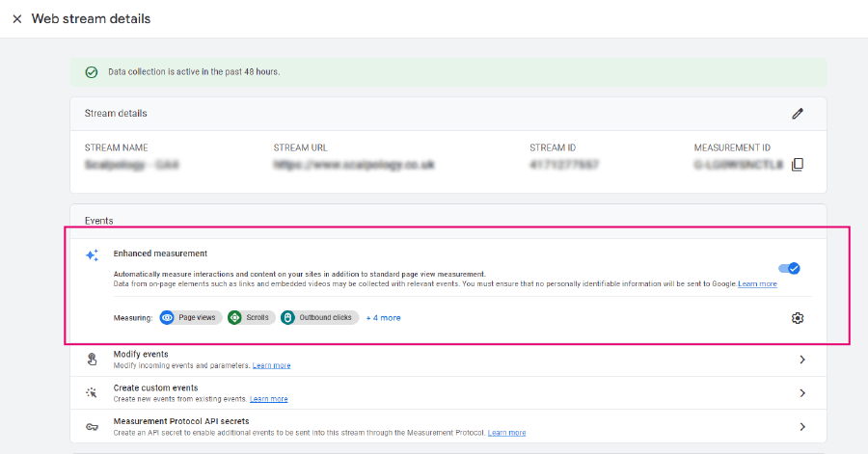
Task: Toggle Enhanced measurement switch
Action: (x=789, y=268)
